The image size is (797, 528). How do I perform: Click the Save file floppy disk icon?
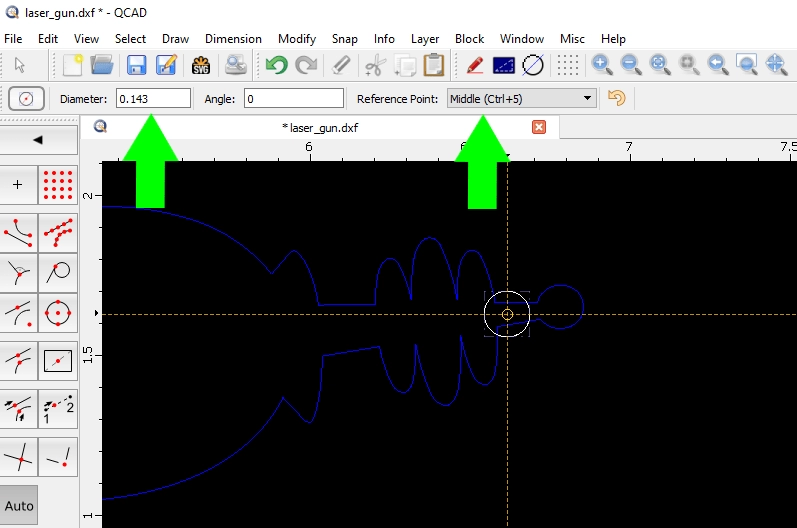coord(136,65)
